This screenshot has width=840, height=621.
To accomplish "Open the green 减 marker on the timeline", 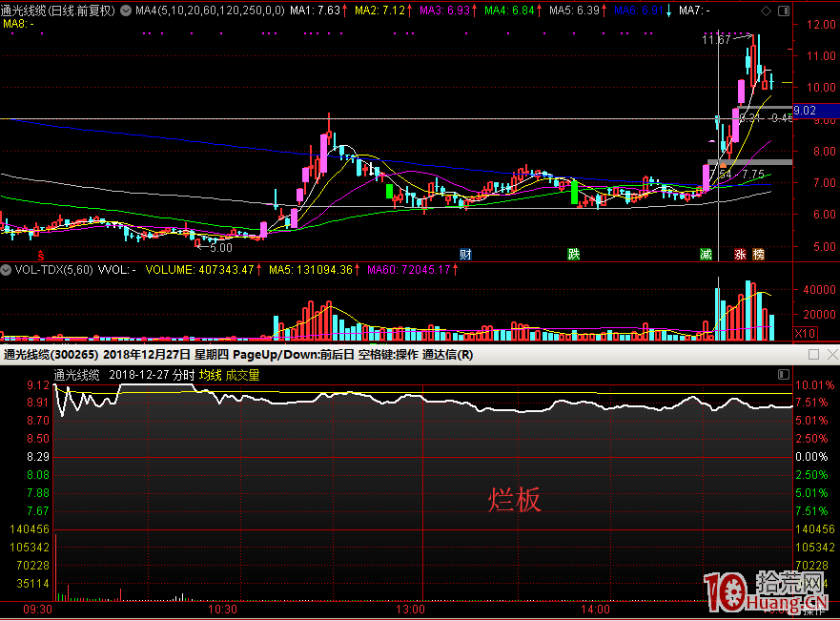I will pos(707,254).
